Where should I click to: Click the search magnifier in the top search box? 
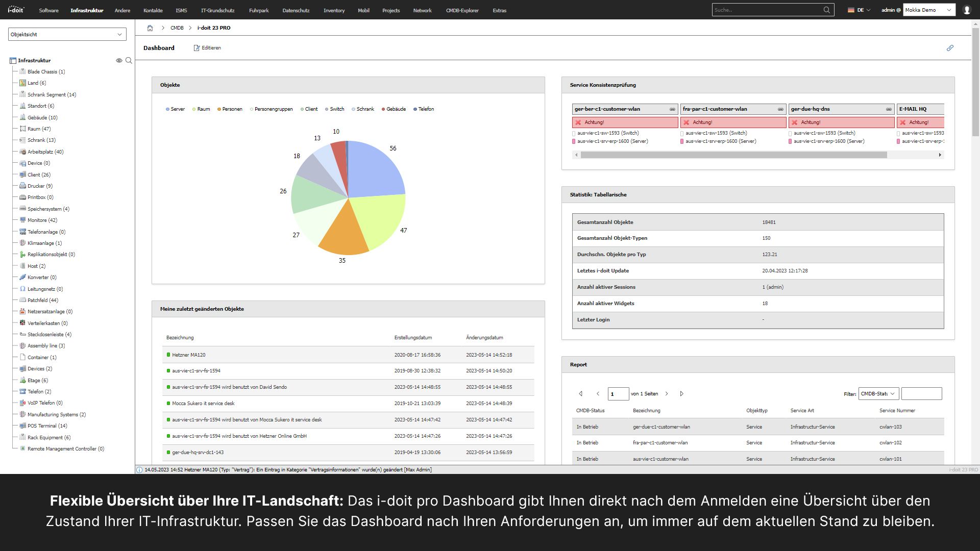tap(826, 10)
